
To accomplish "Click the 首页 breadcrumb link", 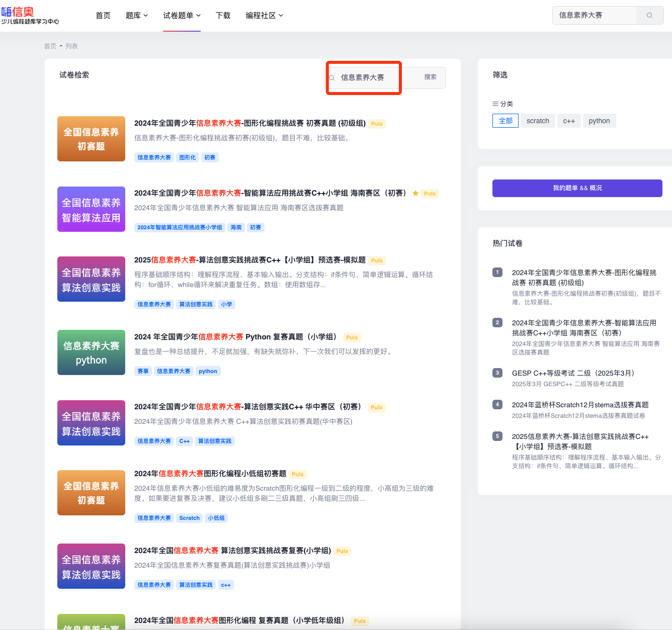I will click(50, 46).
